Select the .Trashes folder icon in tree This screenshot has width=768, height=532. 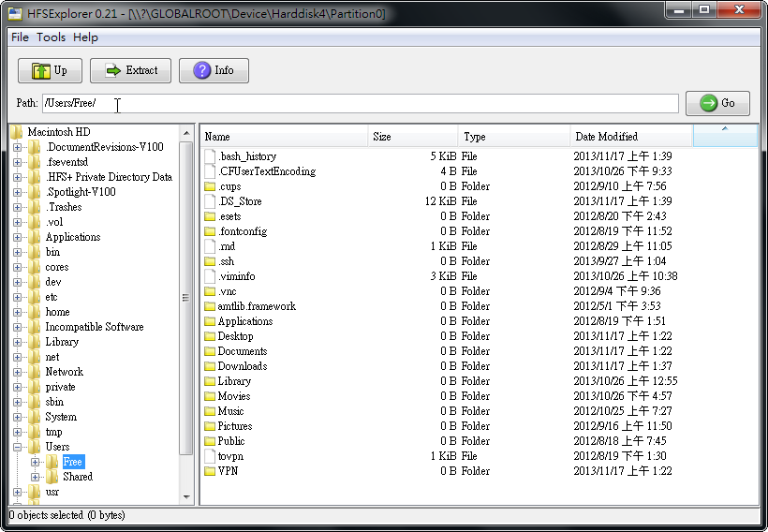(x=35, y=207)
